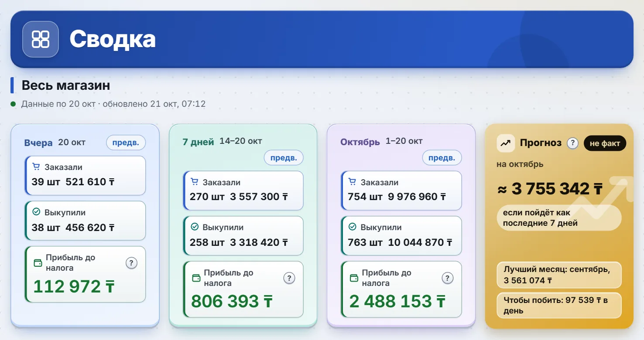Image resolution: width=644 pixels, height=340 pixels.
Task: Click wallet icon in Октябрь profit tile
Action: click(x=354, y=278)
